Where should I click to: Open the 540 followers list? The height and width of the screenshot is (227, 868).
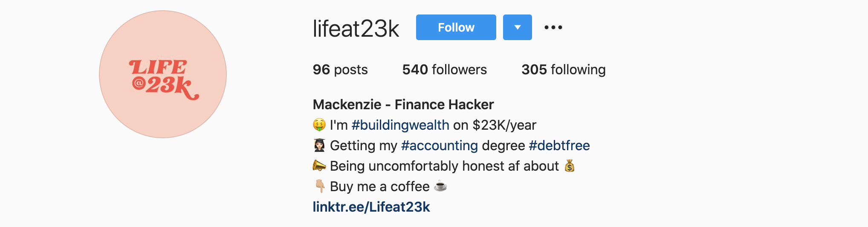pos(444,70)
